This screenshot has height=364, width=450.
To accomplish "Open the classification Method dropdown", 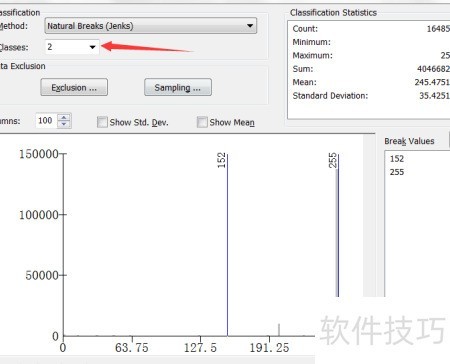I will (150, 26).
